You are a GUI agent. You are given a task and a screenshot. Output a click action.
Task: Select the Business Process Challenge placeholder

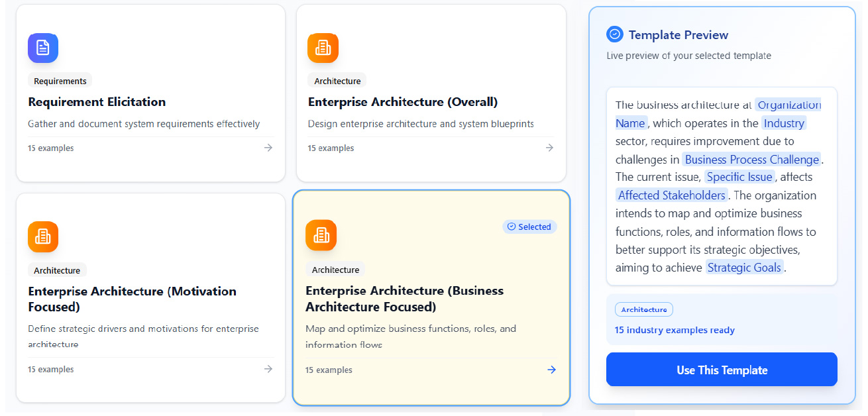click(x=751, y=160)
